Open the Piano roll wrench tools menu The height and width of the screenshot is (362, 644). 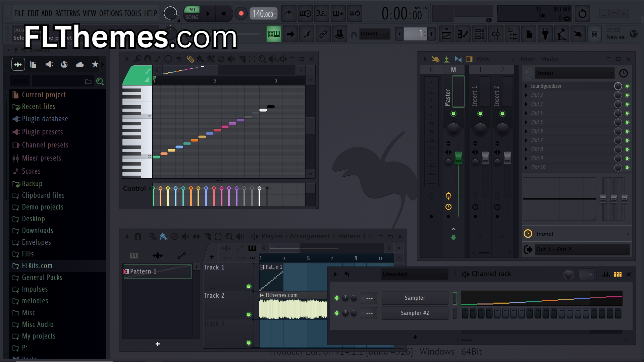pyautogui.click(x=137, y=59)
